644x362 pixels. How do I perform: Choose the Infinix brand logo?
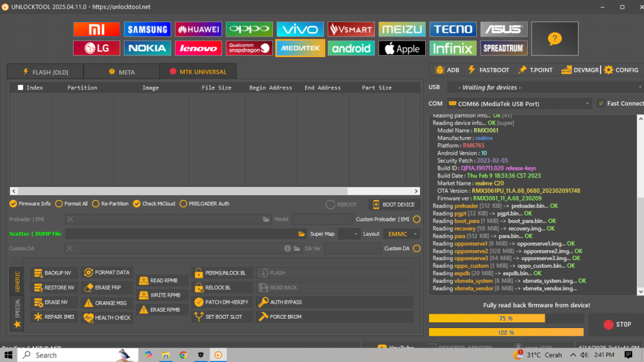point(453,48)
